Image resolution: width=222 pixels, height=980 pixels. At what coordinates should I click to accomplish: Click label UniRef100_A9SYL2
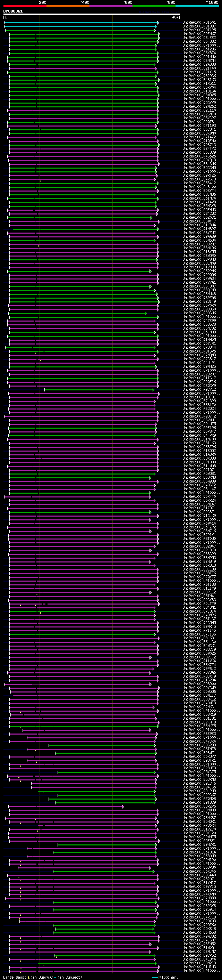pos(199,390)
